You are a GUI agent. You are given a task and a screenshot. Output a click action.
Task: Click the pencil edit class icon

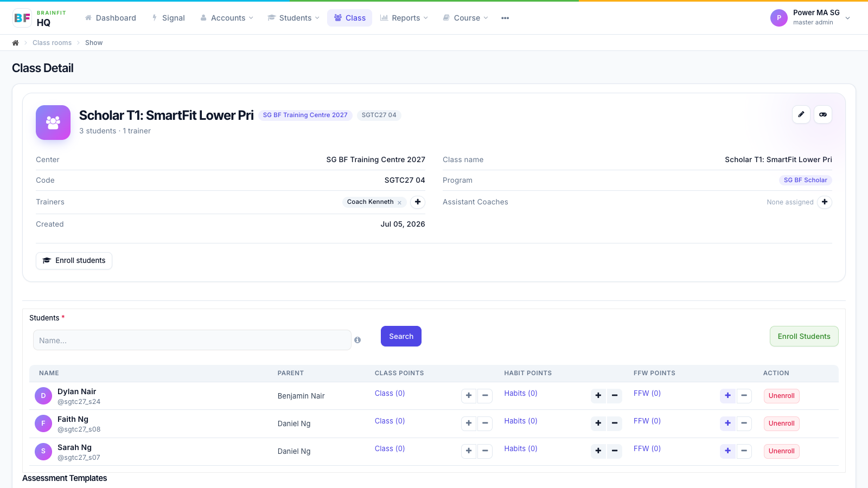point(801,114)
